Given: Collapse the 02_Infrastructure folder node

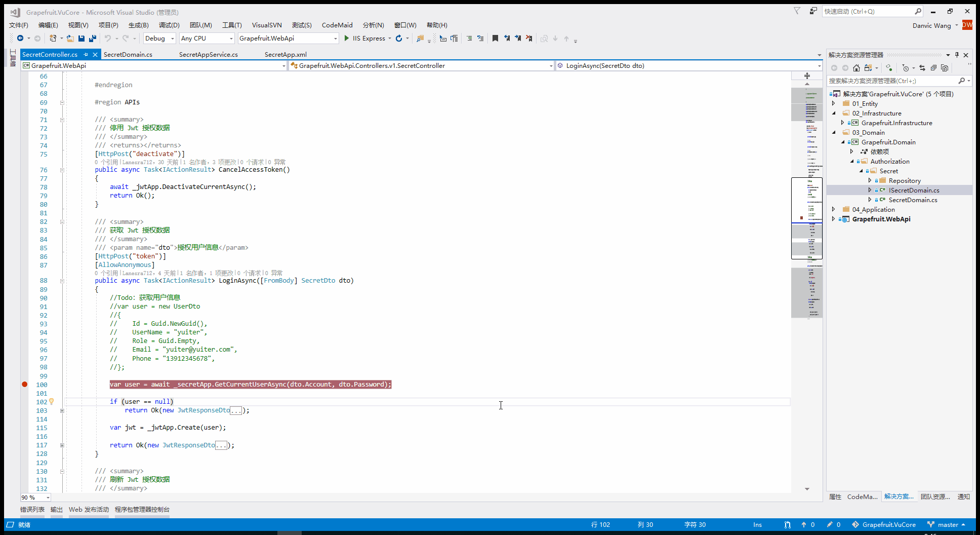Looking at the screenshot, I should [x=834, y=113].
